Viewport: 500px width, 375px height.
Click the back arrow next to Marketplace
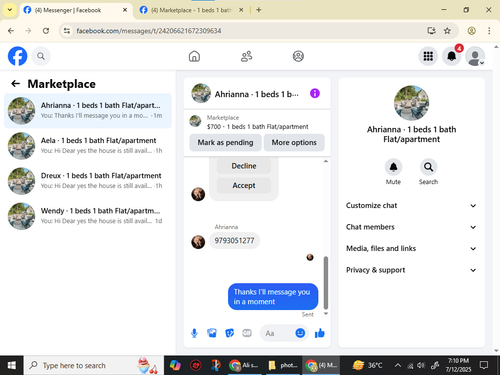pyautogui.click(x=15, y=84)
